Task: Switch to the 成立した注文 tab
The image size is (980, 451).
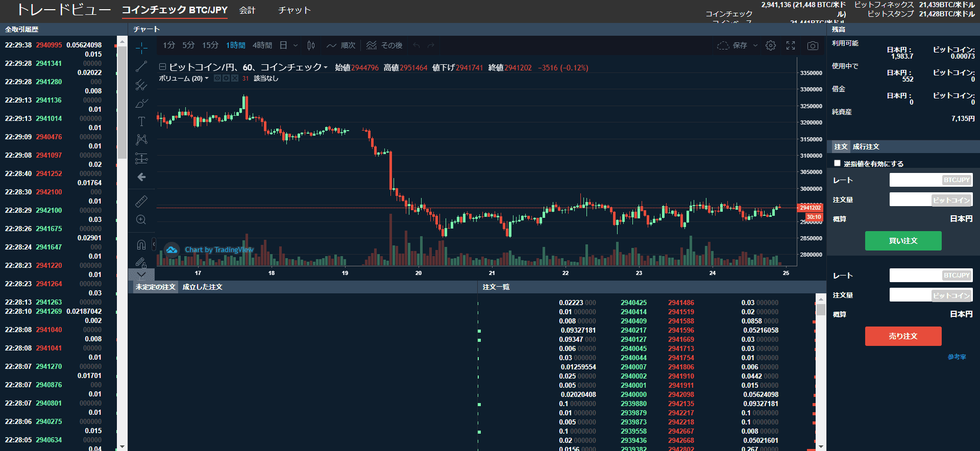Action: (202, 287)
